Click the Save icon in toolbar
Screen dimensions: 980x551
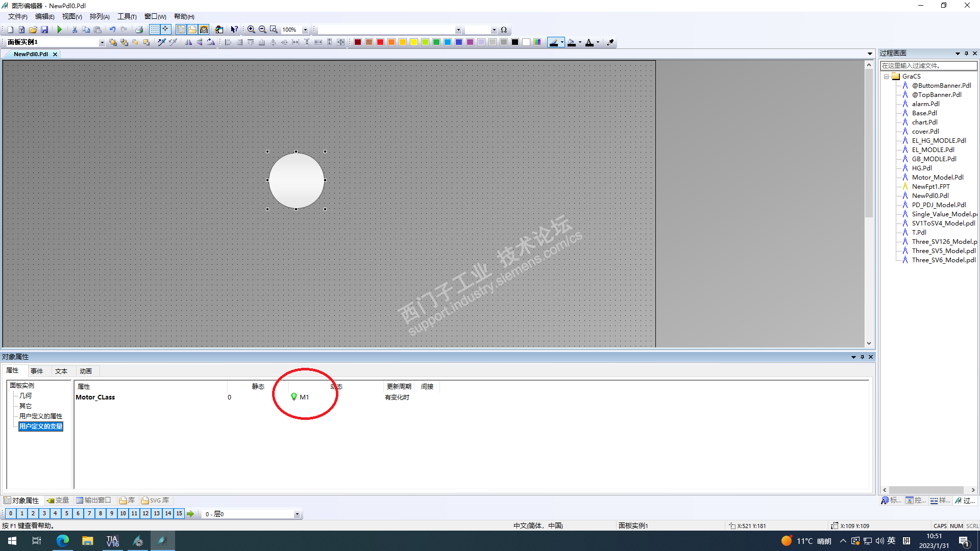(44, 30)
